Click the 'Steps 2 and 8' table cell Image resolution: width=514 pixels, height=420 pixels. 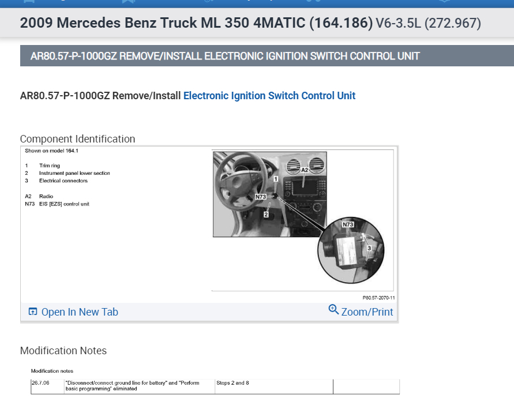273,387
